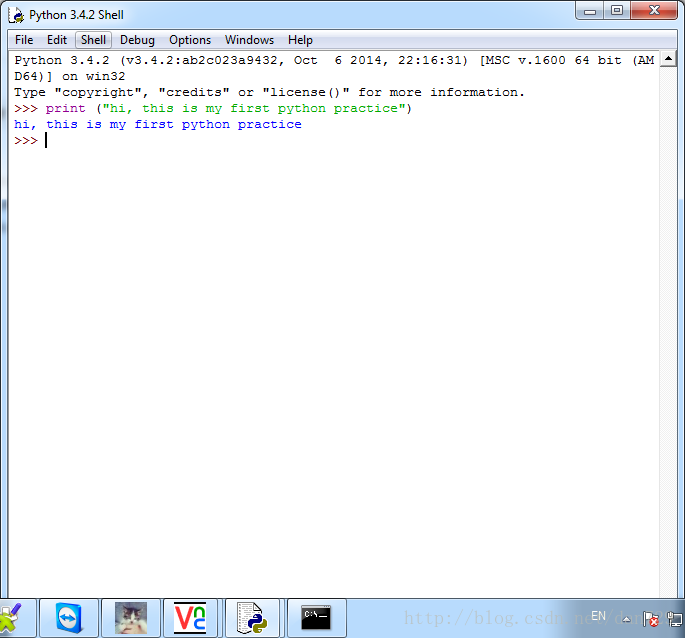Click the 'Type "copyright"' info line
The image size is (685, 638).
click(269, 93)
